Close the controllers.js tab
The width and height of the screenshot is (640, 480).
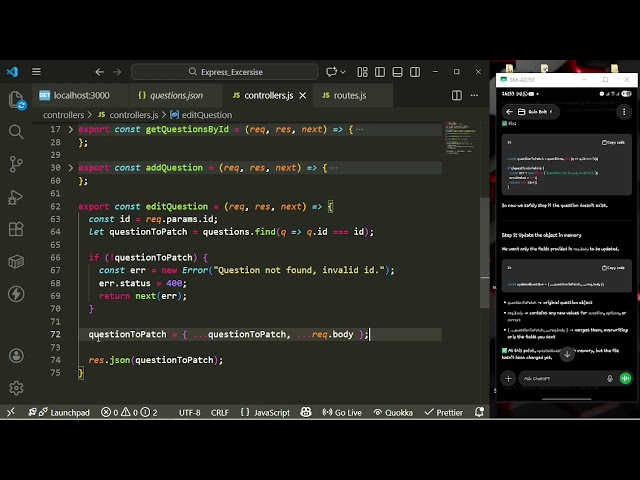303,96
